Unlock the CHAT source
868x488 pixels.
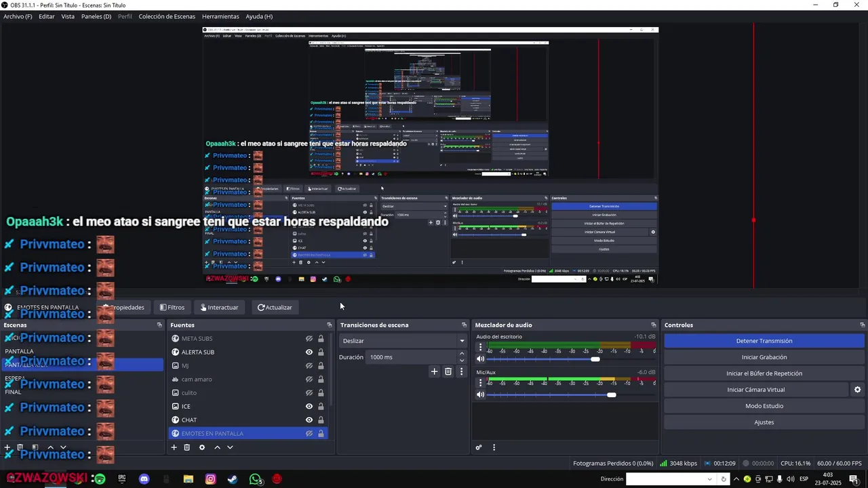(x=321, y=420)
